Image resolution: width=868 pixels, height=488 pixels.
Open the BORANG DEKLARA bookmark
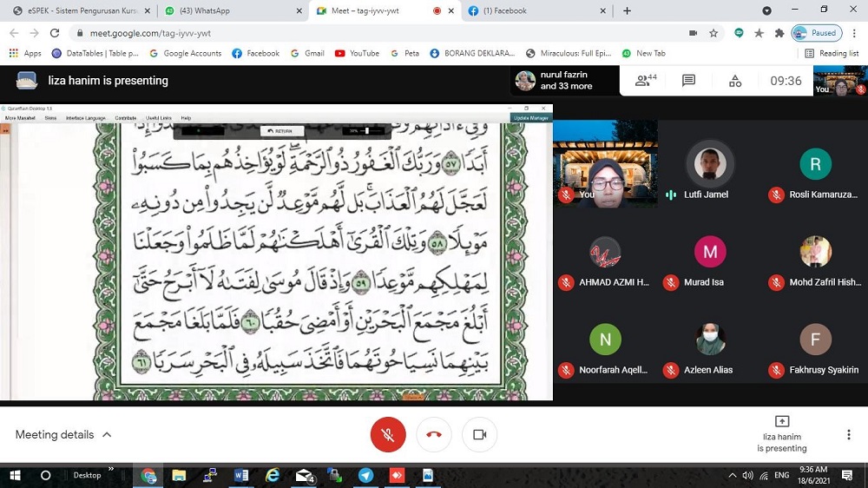[x=472, y=53]
